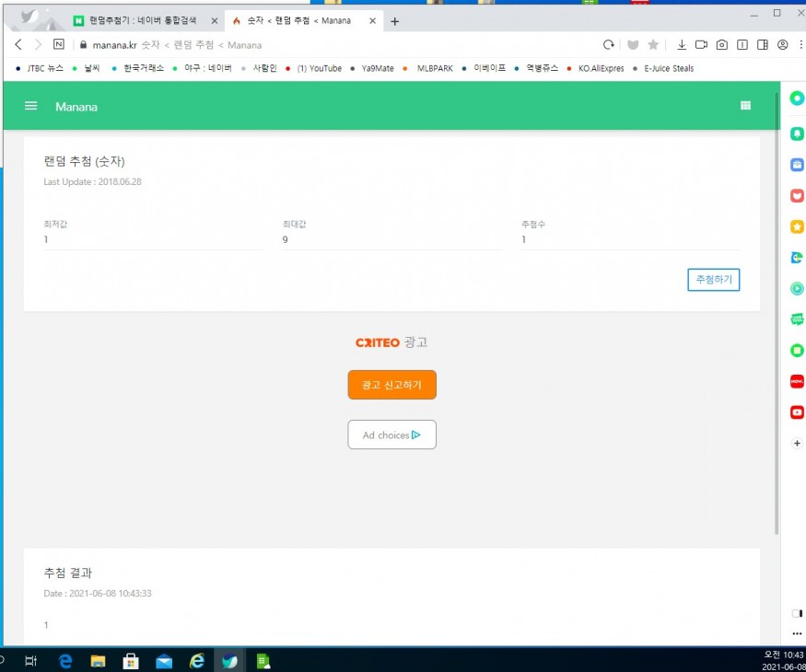This screenshot has height=672, width=806.
Task: Click the orange 광고 신고하기 button
Action: (391, 385)
